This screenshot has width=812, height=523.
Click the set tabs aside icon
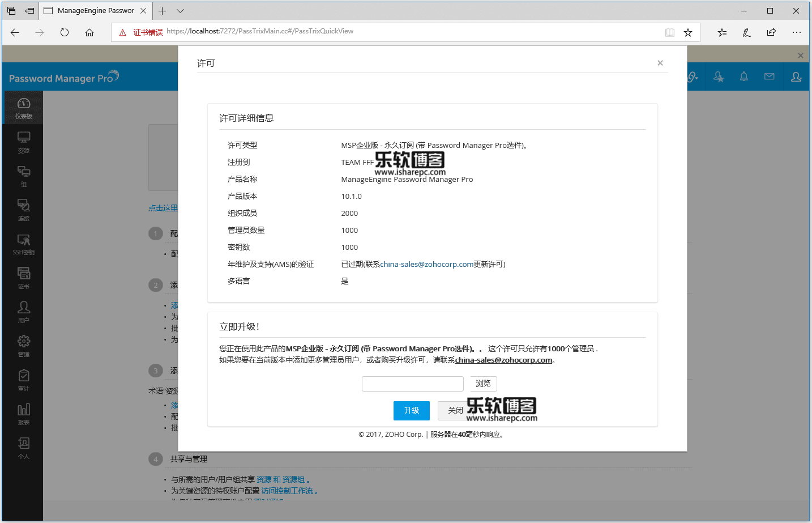pyautogui.click(x=30, y=11)
